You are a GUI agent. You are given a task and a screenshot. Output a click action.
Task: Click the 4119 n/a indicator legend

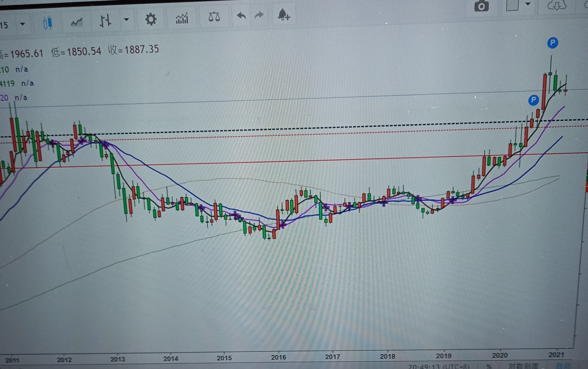coord(17,84)
